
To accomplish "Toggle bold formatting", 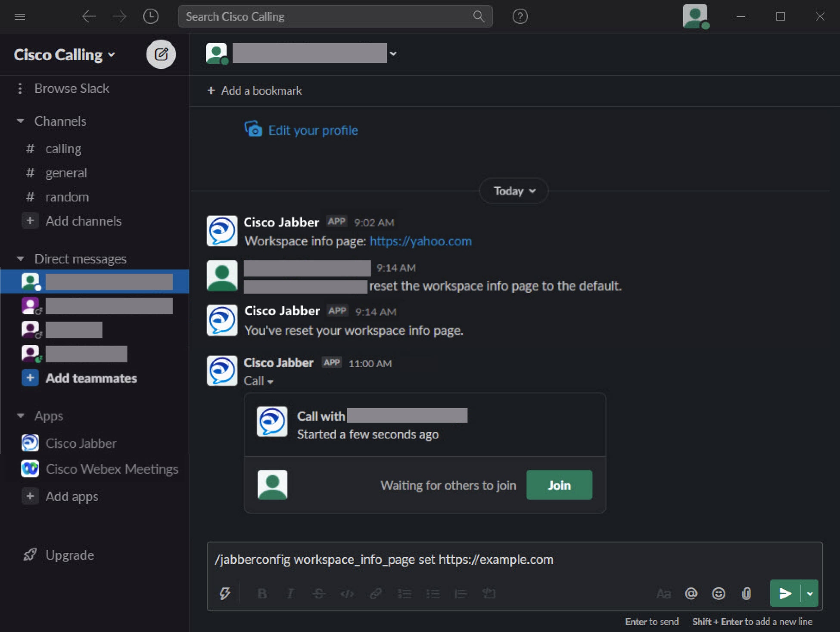I will tap(262, 594).
